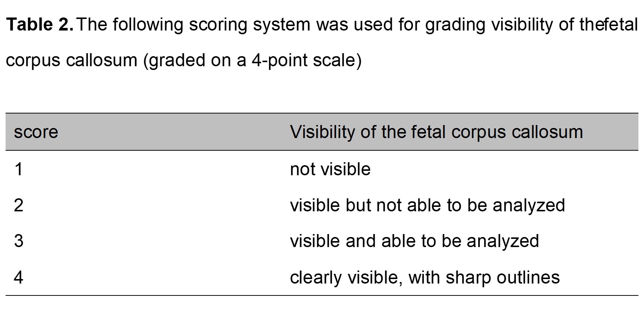Image resolution: width=644 pixels, height=320 pixels.
Task: Click "corpus callosum" in the caption's second line
Action: (72, 60)
